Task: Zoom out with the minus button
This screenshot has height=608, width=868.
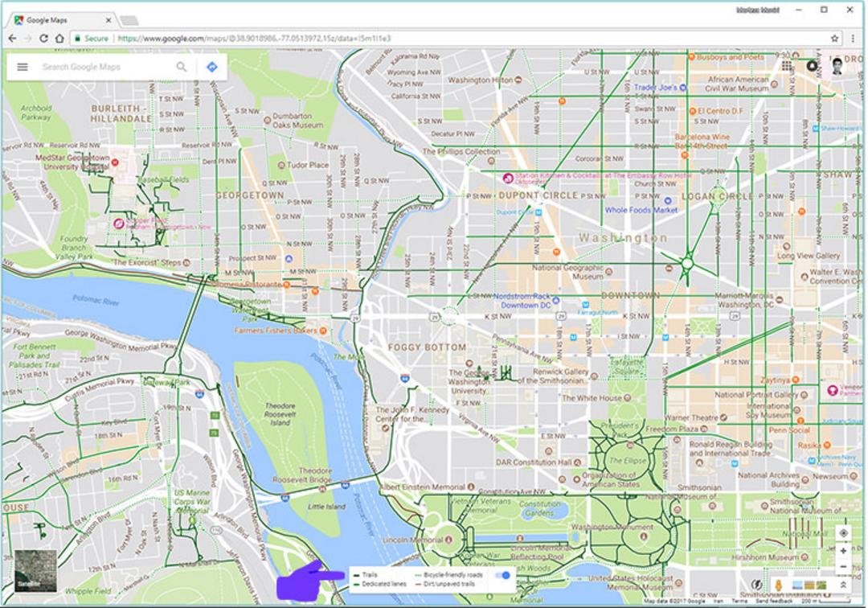Action: [x=843, y=566]
